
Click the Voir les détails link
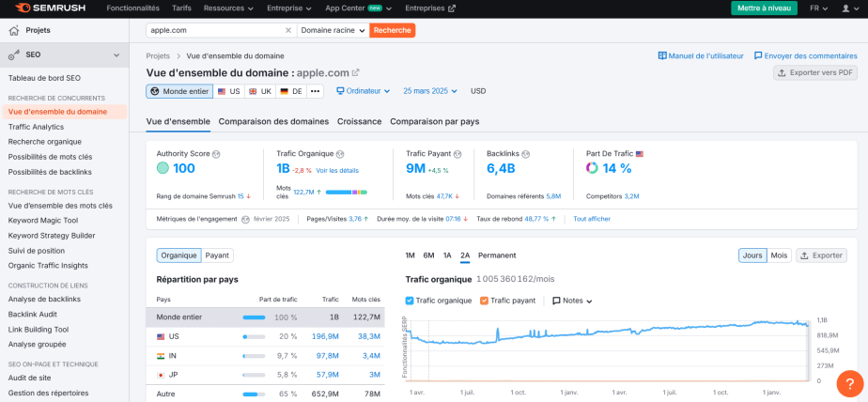(x=337, y=171)
